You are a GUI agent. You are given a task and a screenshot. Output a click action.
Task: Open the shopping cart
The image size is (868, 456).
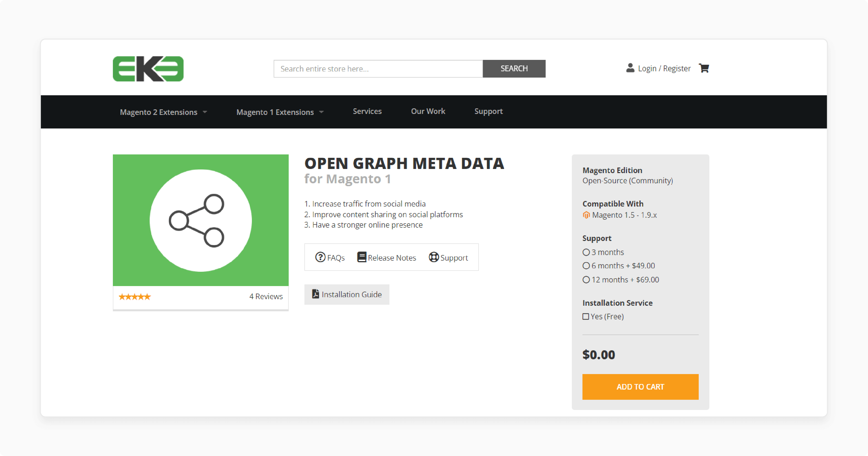tap(704, 68)
